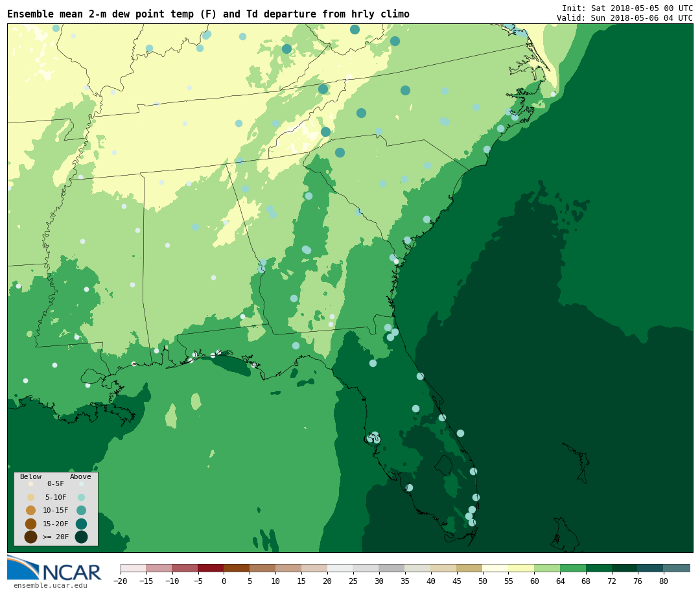The height and width of the screenshot is (593, 700).
Task: Select the Below 5-10F tan legend circle
Action: [x=31, y=497]
